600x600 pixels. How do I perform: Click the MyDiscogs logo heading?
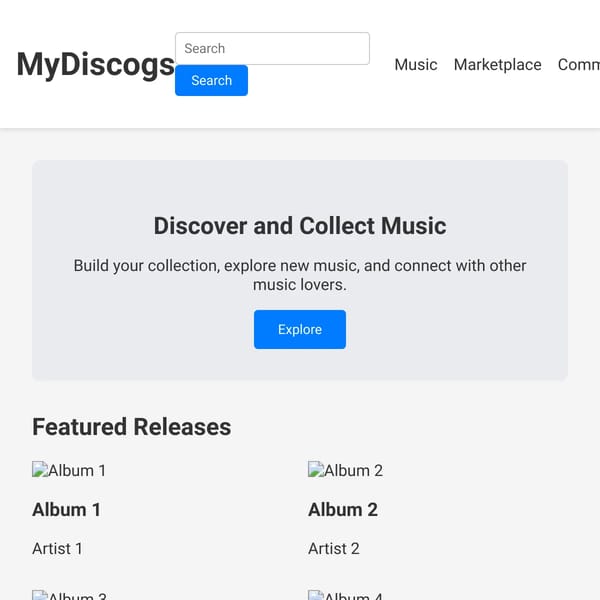tap(96, 64)
